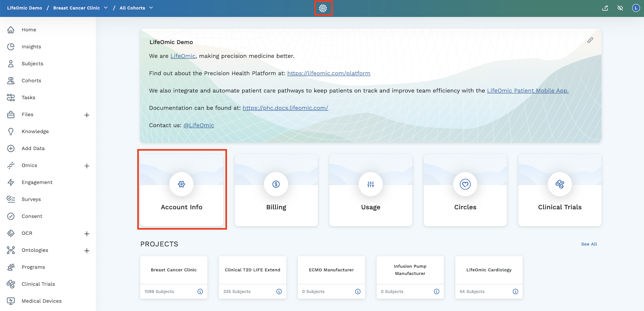Click the Clinical Trials pills icon in sidebar

pyautogui.click(x=11, y=284)
